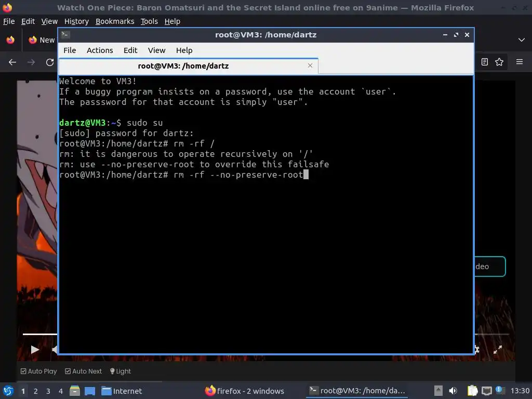Open Firefox Edit menu
Viewport: 532px width, 399px height.
[28, 21]
